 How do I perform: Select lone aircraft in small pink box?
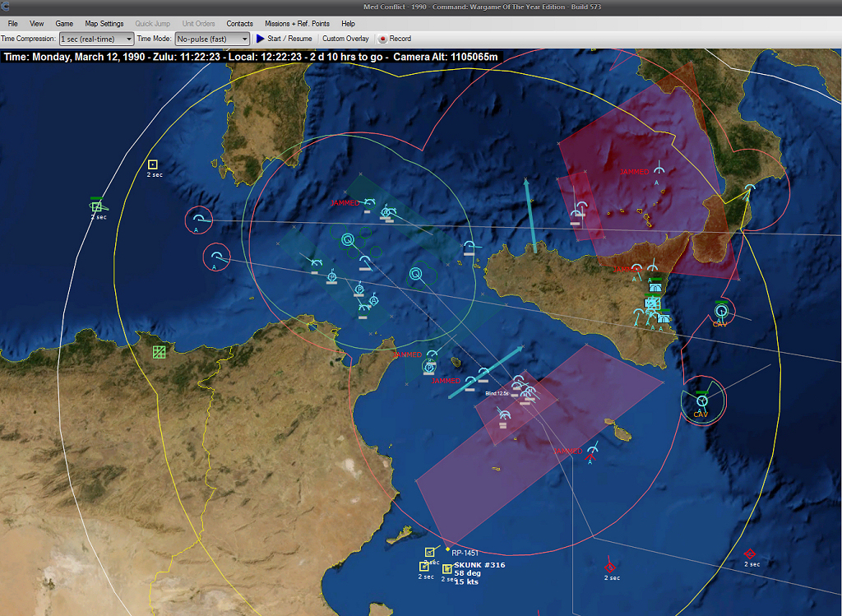503,415
